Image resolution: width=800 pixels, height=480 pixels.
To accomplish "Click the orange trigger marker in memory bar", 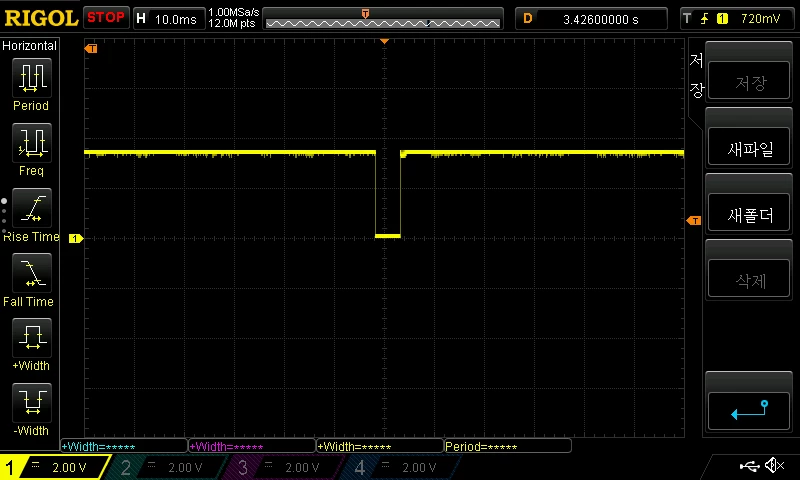I will [x=365, y=14].
